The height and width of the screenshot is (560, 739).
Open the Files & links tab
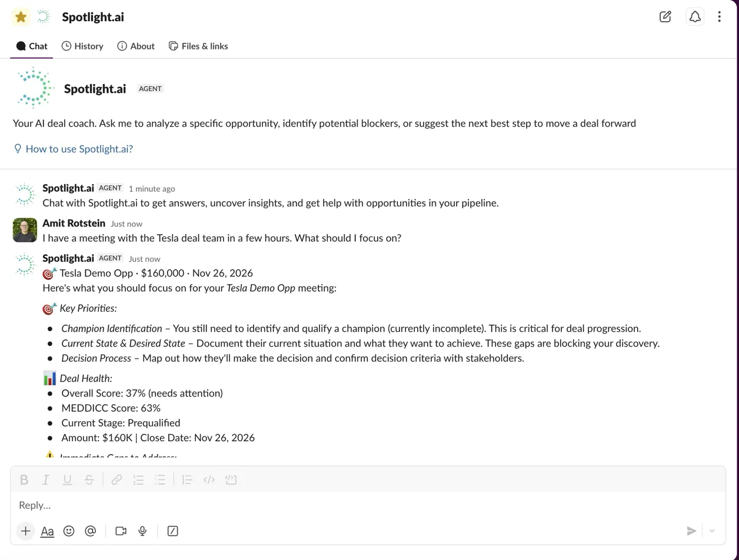click(x=198, y=46)
